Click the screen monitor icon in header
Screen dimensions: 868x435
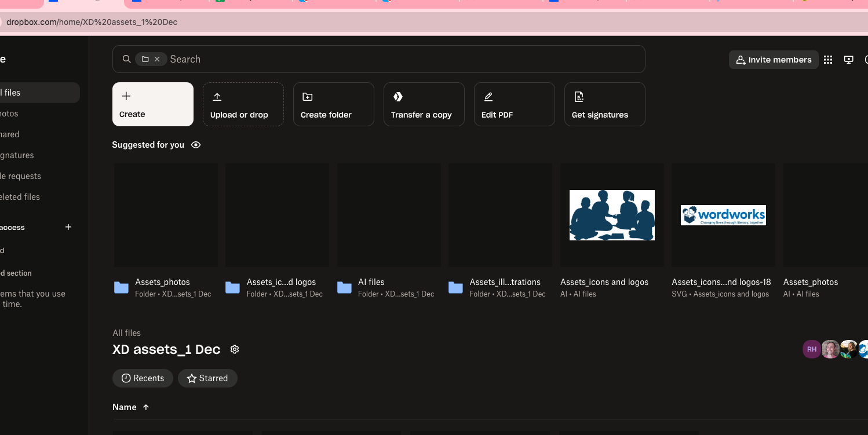point(849,60)
